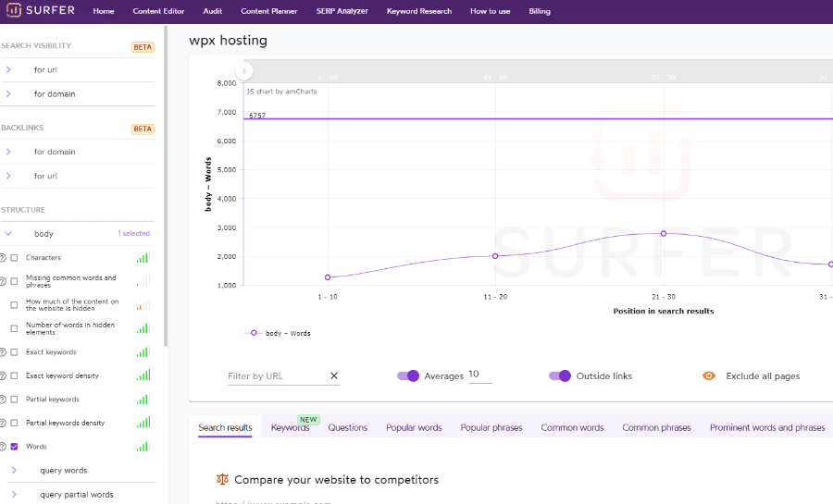Click the 1 - 10 data point
The width and height of the screenshot is (833, 504).
click(x=328, y=277)
